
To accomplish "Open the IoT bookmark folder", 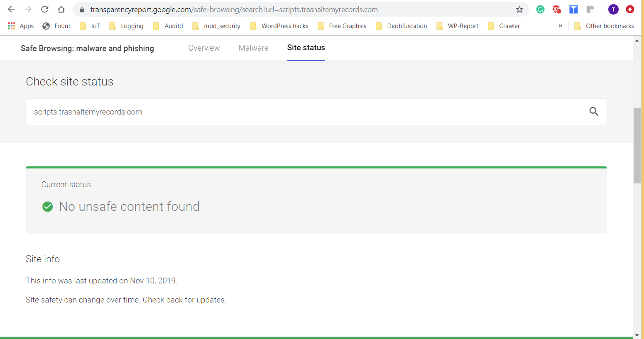I will coord(90,26).
